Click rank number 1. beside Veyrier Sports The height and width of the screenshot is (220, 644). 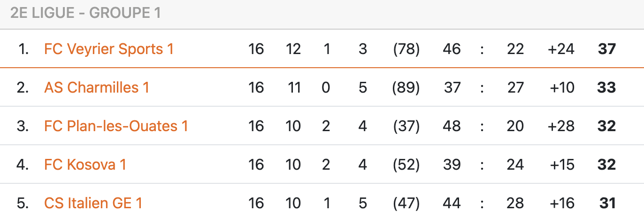(23, 49)
